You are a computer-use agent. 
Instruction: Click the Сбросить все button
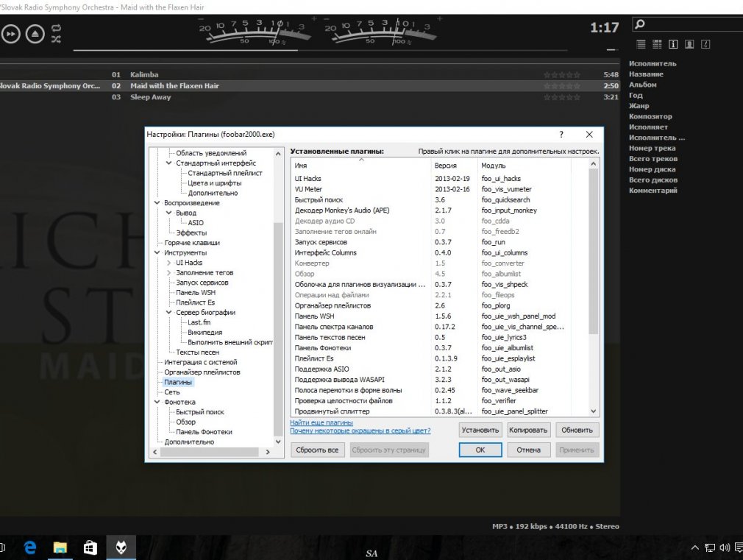point(317,450)
